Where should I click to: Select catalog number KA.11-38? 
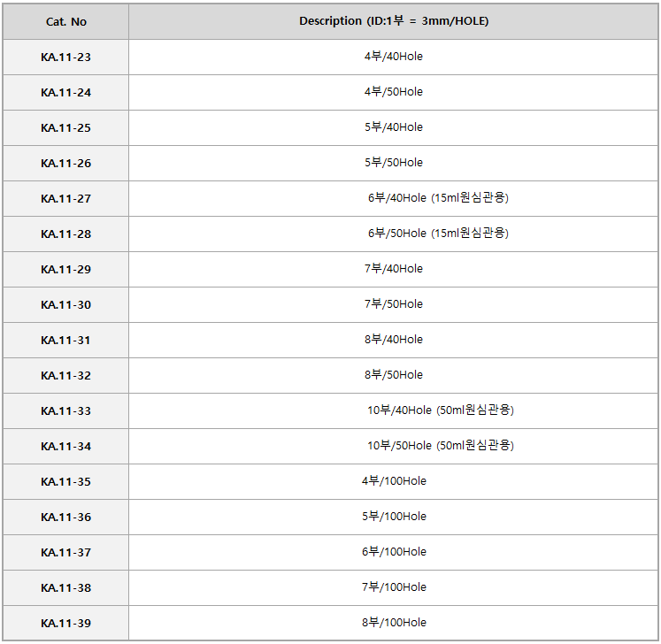(x=65, y=588)
